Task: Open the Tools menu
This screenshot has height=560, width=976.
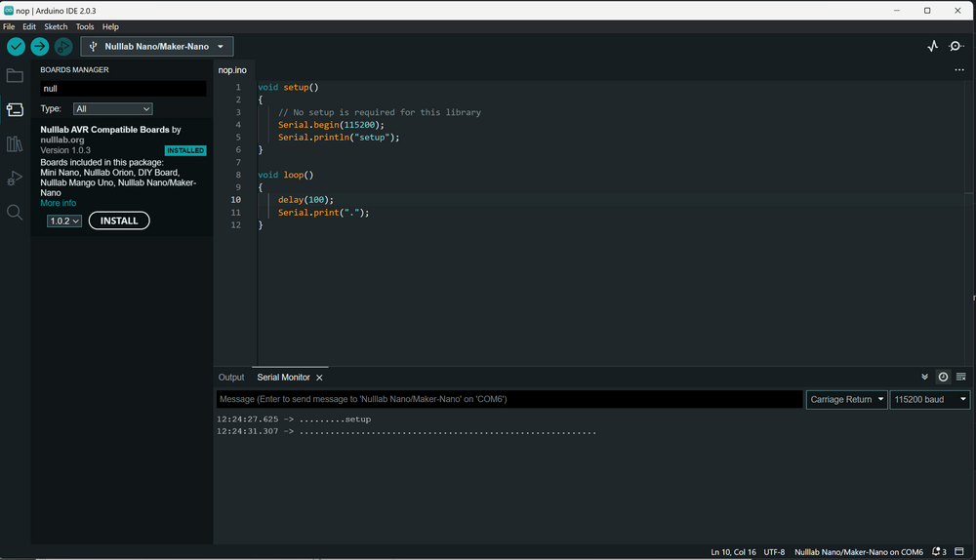Action: pos(85,26)
